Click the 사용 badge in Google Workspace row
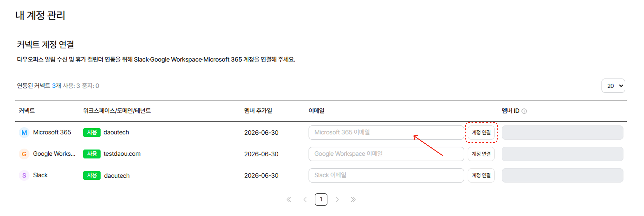This screenshot has width=644, height=216. 92,154
